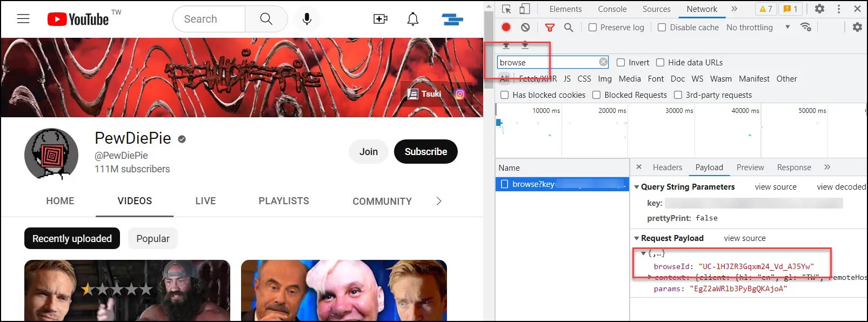The height and width of the screenshot is (322, 868).
Task: Open the No throttling dropdown
Action: (758, 27)
